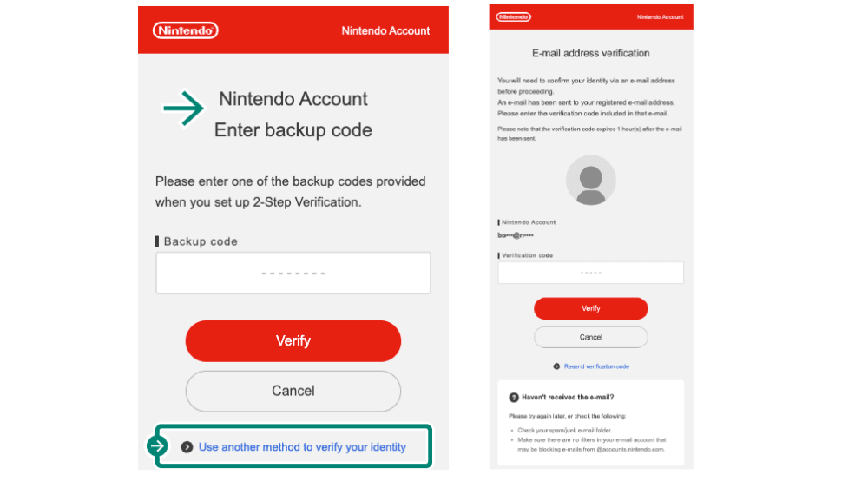Click the question mark icon beside Haven't received
868x488 pixels.
pos(513,397)
